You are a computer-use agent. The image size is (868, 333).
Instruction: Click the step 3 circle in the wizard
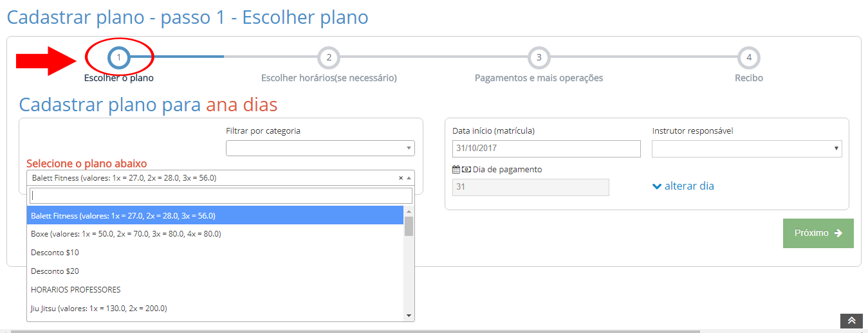[x=539, y=58]
